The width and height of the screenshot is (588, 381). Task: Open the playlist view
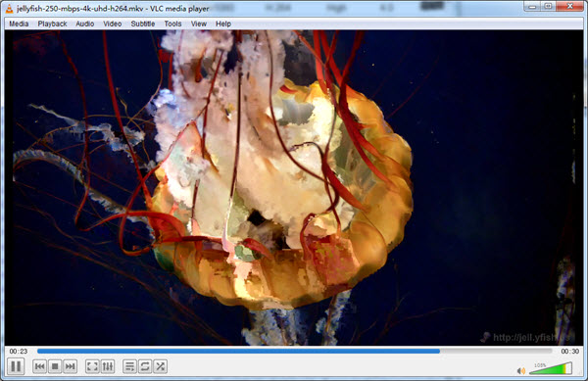pos(129,366)
